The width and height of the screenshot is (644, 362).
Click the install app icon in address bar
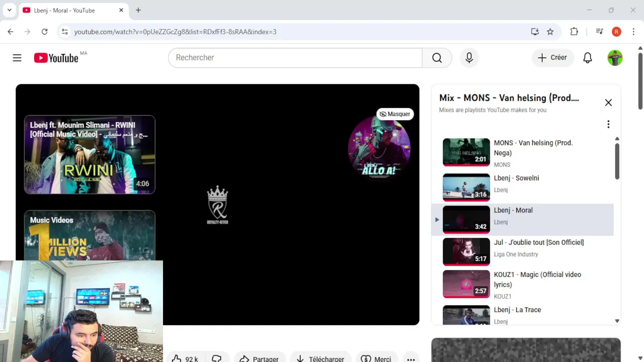(535, 32)
